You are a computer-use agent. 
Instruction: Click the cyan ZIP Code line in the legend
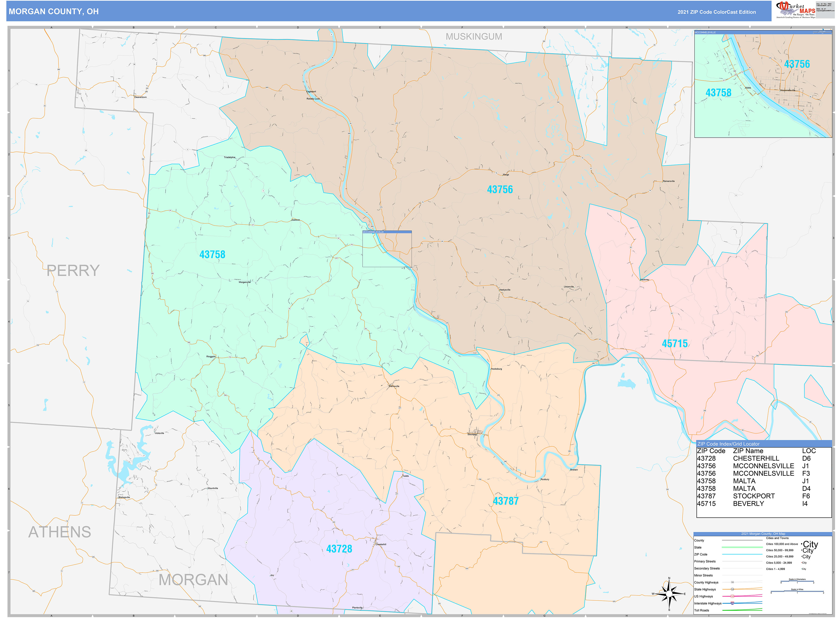(742, 554)
